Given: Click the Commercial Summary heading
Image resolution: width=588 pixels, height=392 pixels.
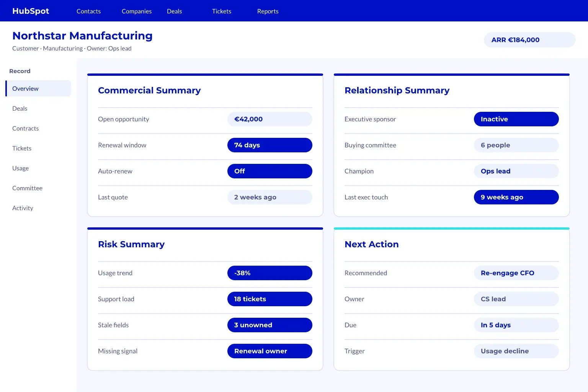Looking at the screenshot, I should tap(149, 90).
